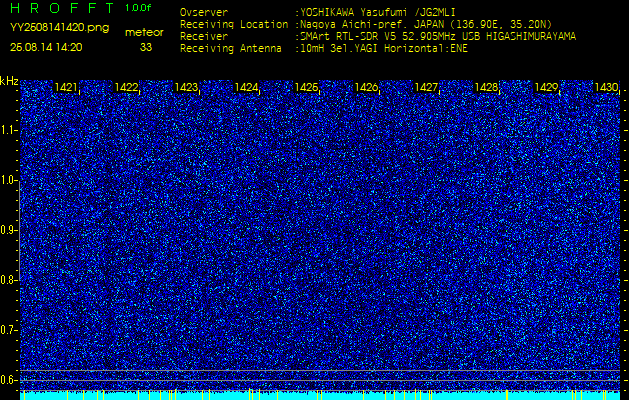The image size is (629, 400).
Task: Click the Ovserver label
Action: click(204, 13)
